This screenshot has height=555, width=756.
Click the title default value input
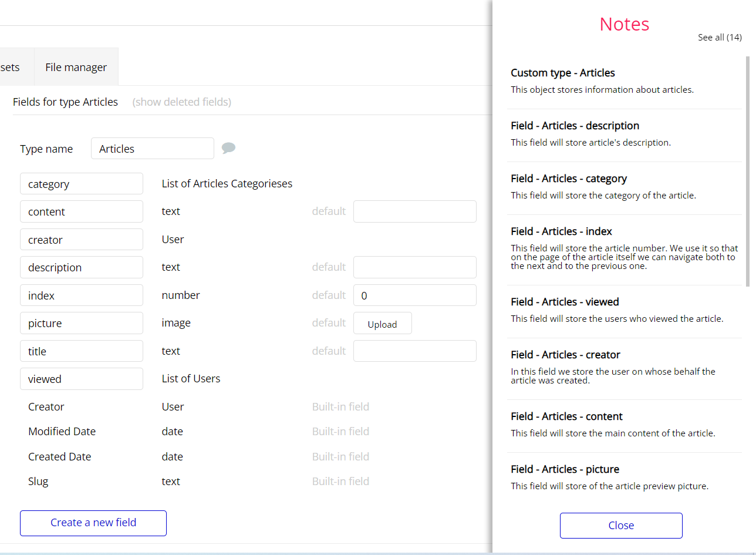point(414,351)
